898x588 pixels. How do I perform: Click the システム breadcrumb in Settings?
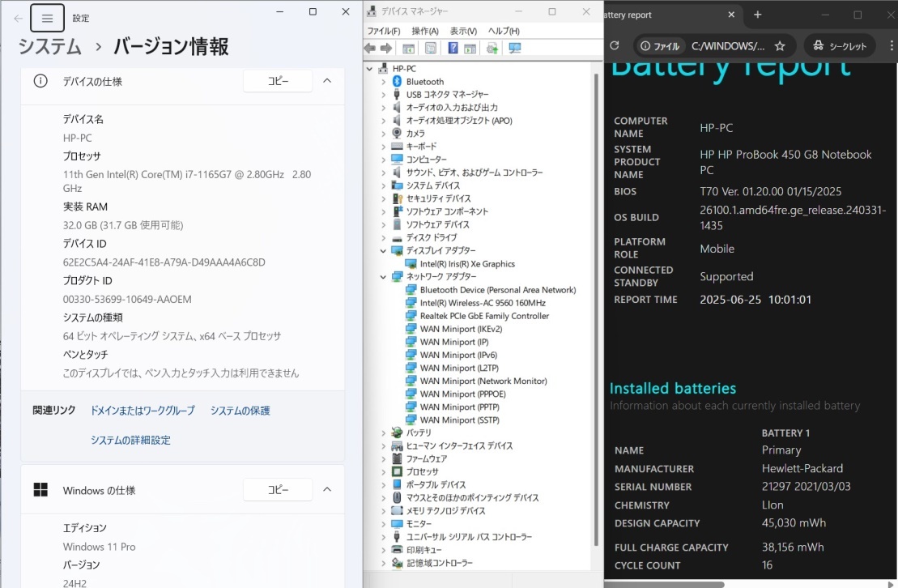[50, 46]
